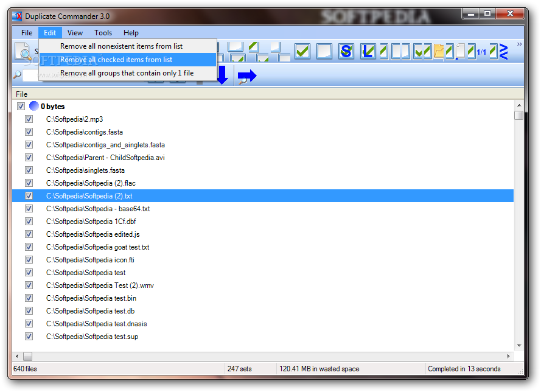This screenshot has width=541, height=392.
Task: Open the File menu
Action: point(27,33)
